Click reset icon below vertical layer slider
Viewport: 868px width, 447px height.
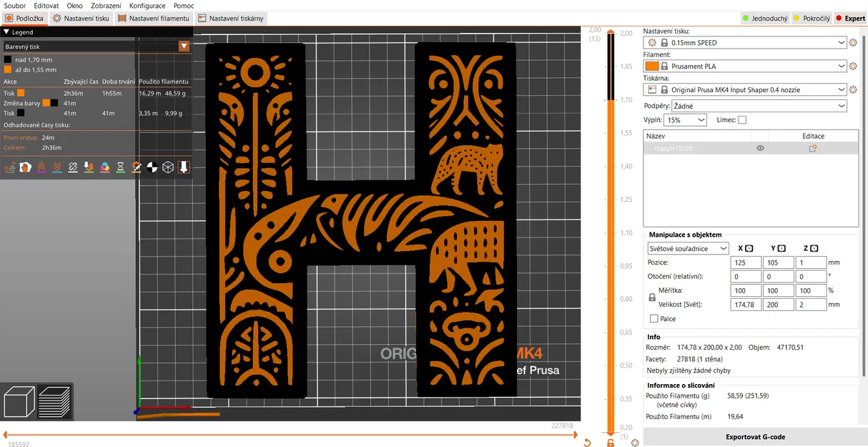pyautogui.click(x=587, y=443)
